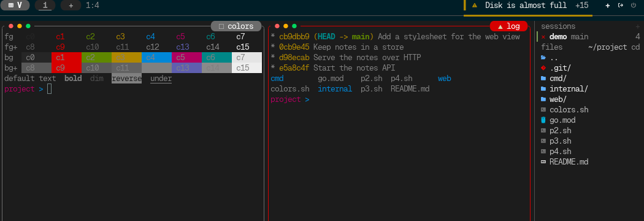Open the Disk is almost full notification
This screenshot has height=221, width=644.
526,6
